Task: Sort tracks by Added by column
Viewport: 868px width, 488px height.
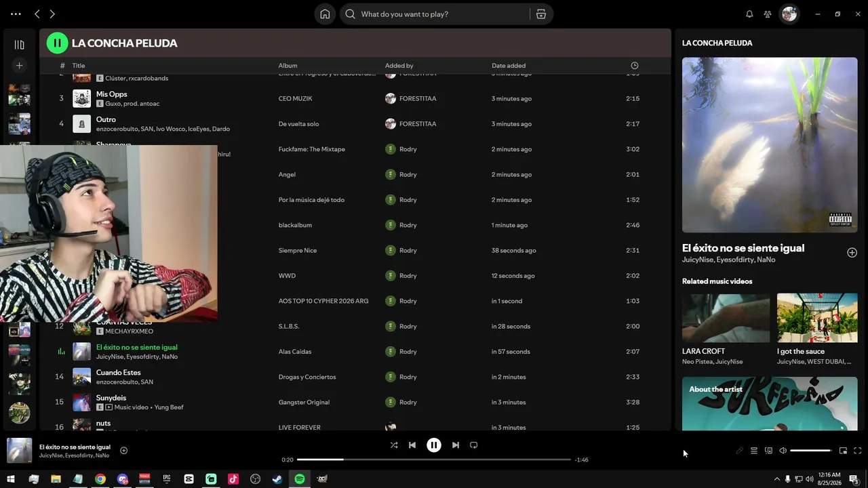Action: (399, 66)
